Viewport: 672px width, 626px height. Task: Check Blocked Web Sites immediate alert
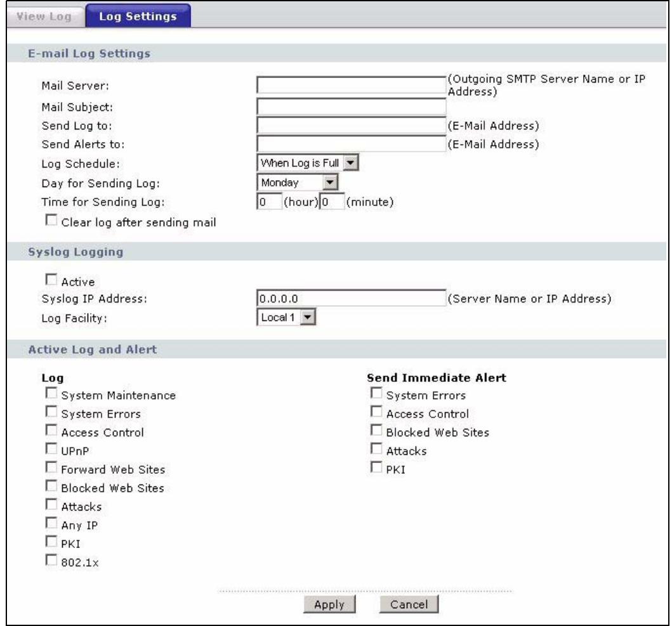tap(376, 430)
